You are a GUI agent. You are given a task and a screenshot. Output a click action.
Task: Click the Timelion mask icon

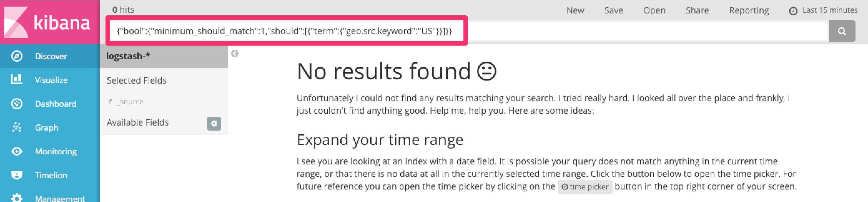pos(17,175)
